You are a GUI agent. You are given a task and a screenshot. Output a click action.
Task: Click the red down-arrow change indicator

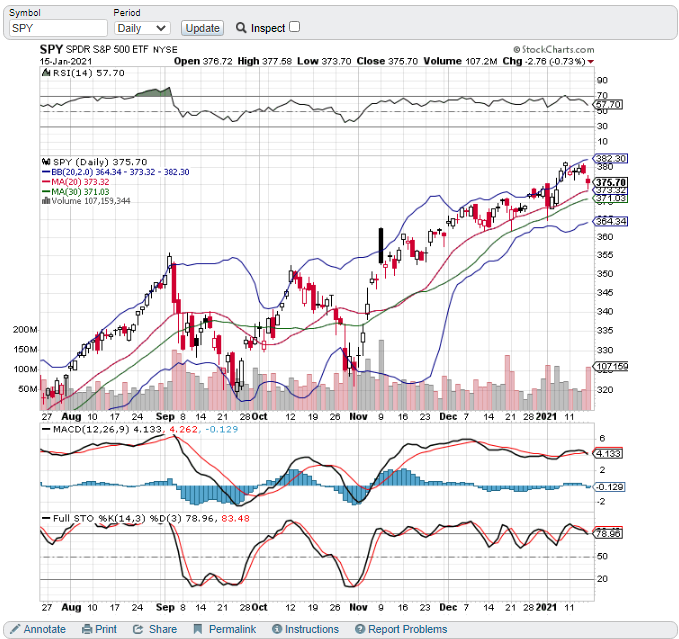(x=591, y=62)
